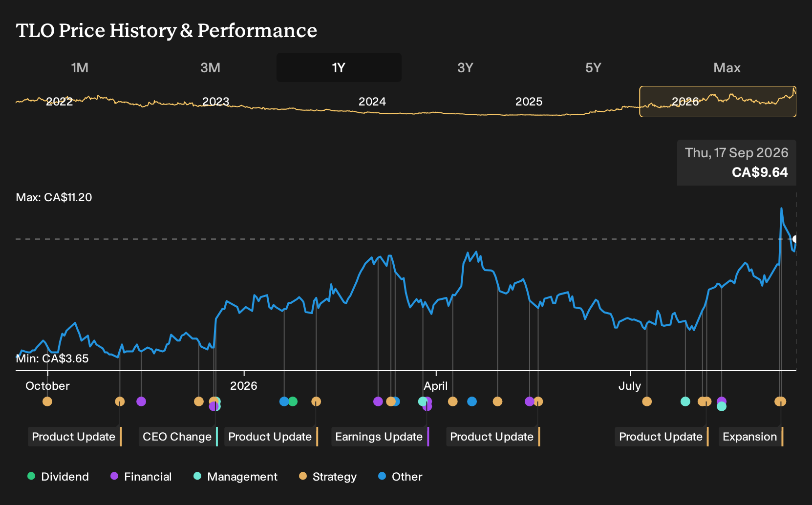The width and height of the screenshot is (812, 505).
Task: Select the 1M time range tab
Action: (80, 67)
